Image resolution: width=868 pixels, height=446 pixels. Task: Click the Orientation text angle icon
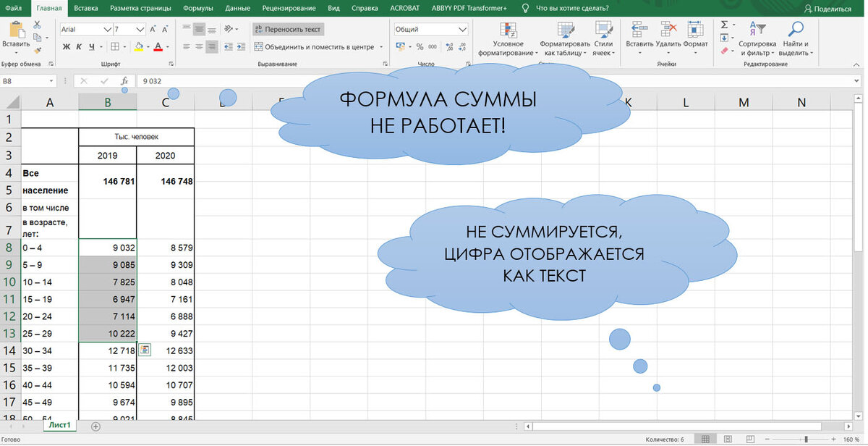point(229,29)
